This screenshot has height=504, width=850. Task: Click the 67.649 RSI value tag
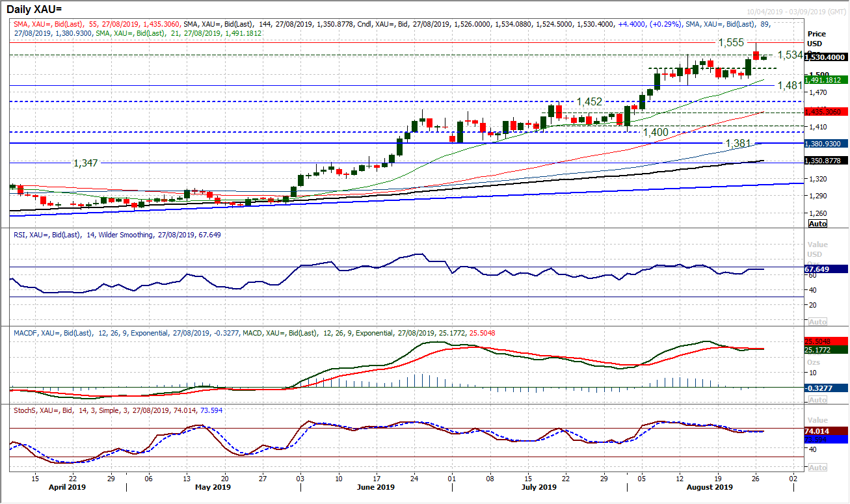pyautogui.click(x=826, y=269)
